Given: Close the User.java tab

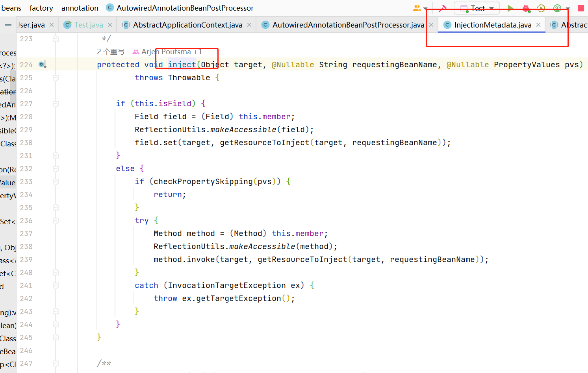Looking at the screenshot, I should point(52,25).
